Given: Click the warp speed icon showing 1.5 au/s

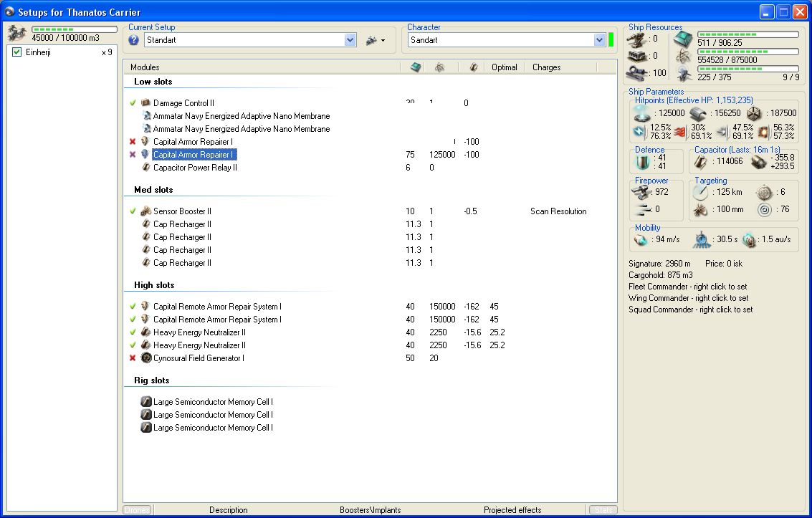Looking at the screenshot, I should point(748,239).
